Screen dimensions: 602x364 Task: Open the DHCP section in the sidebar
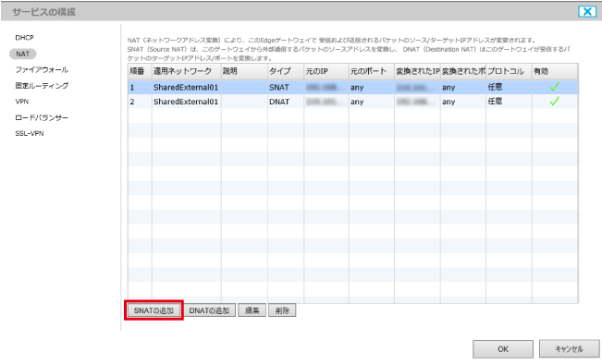point(25,38)
